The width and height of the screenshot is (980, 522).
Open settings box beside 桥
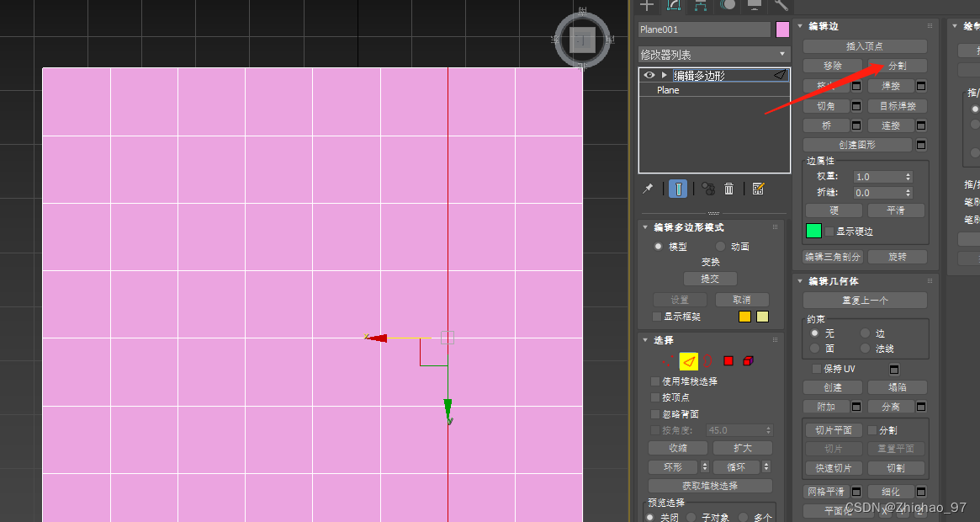tap(856, 125)
